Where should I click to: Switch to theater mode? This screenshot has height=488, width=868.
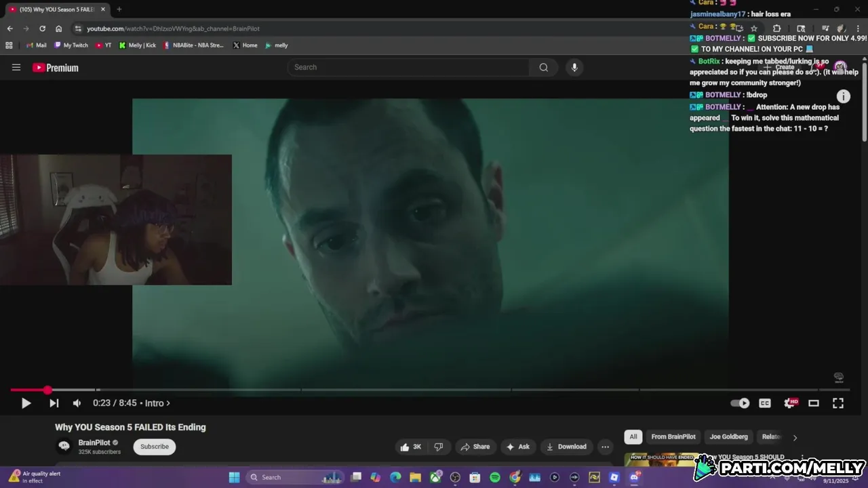(814, 403)
